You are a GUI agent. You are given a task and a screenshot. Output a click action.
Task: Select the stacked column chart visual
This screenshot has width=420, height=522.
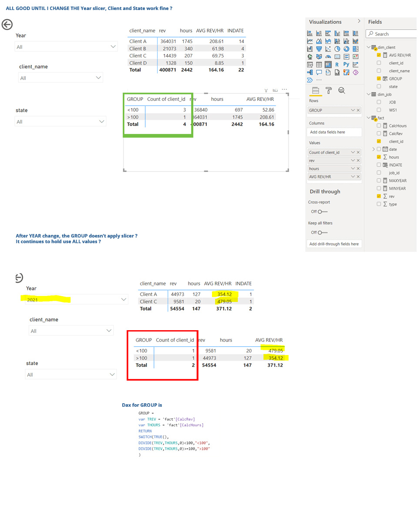[x=319, y=33]
